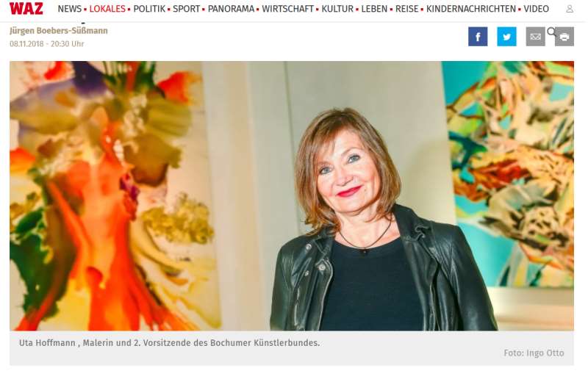Send article via email icon
The image size is (588, 379).
pos(536,37)
